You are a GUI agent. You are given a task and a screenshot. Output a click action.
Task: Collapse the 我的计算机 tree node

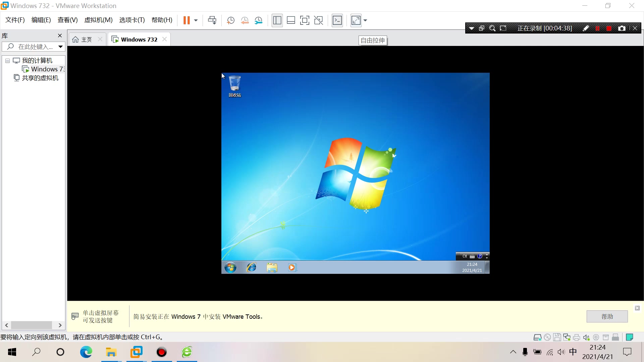[x=7, y=60]
